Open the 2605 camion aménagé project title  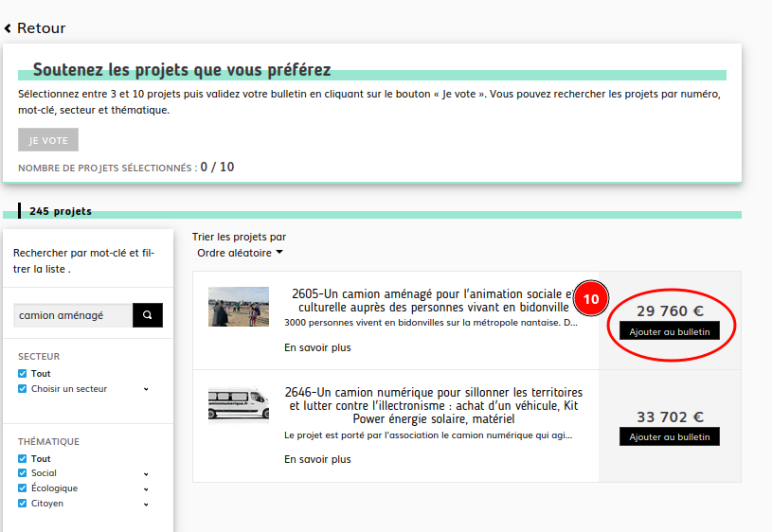433,300
